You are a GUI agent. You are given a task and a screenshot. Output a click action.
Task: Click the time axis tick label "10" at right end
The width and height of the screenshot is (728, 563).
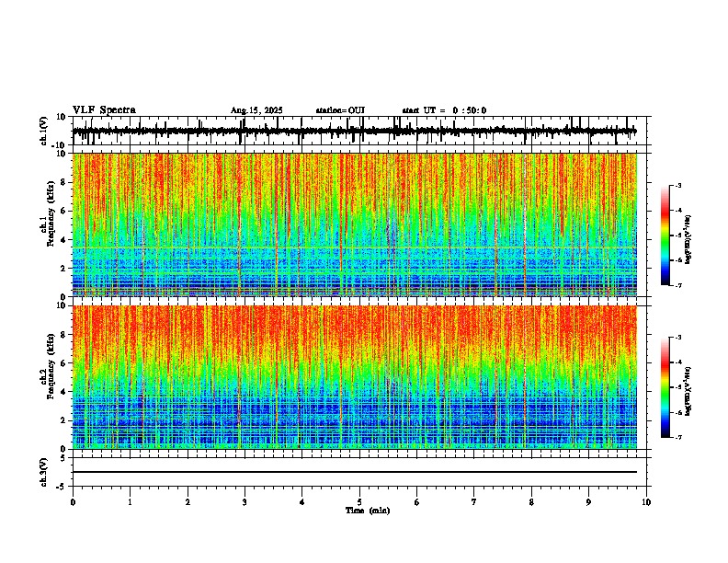tap(646, 502)
